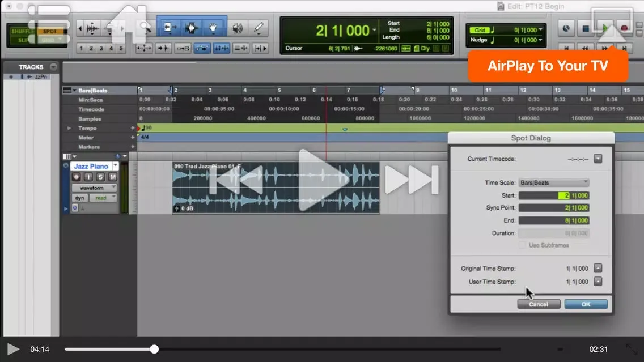Open the Jazz Piano track name dropdown
This screenshot has height=362, width=644.
point(116,166)
